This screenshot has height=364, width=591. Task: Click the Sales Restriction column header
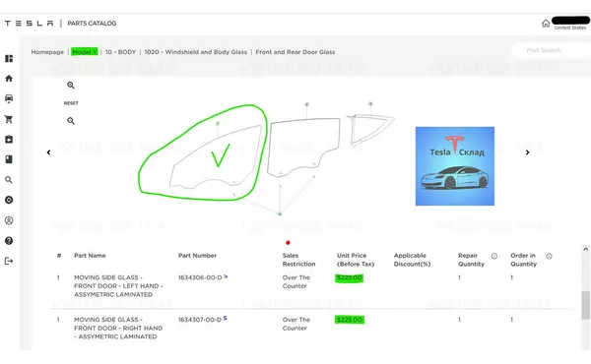point(298,260)
